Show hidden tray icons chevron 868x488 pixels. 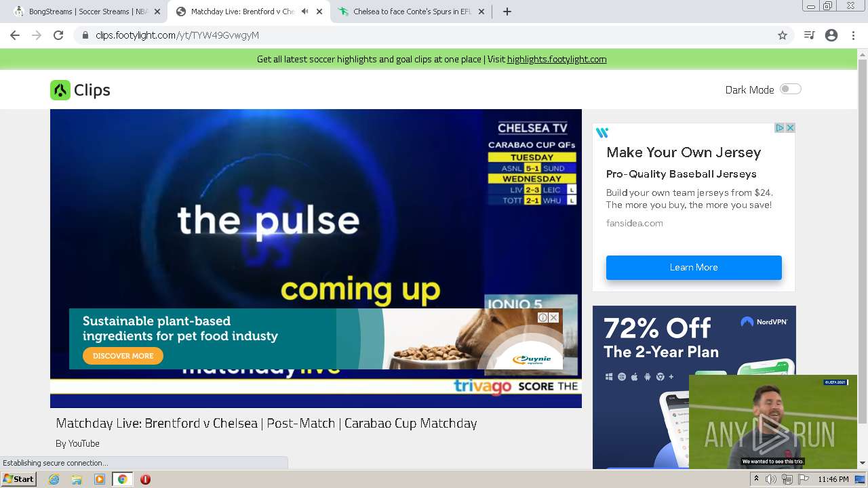[757, 479]
